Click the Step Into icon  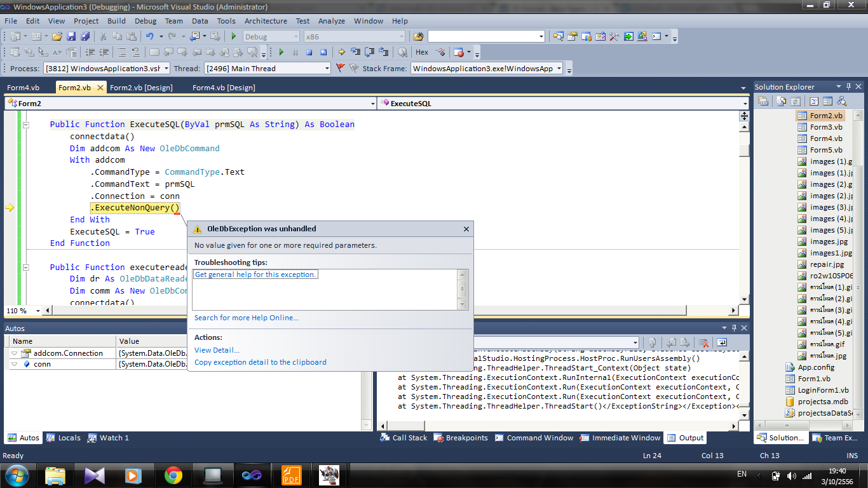(x=355, y=52)
